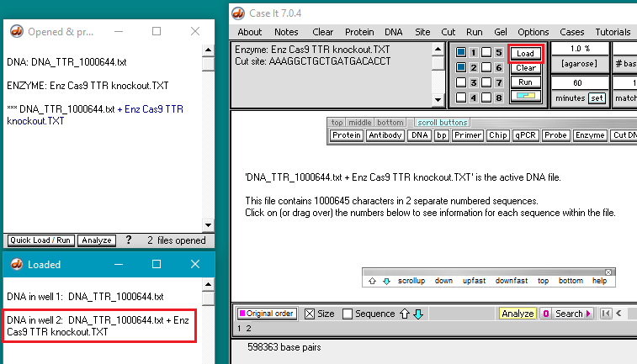Open the About menu
637x364 pixels.
coord(249,32)
